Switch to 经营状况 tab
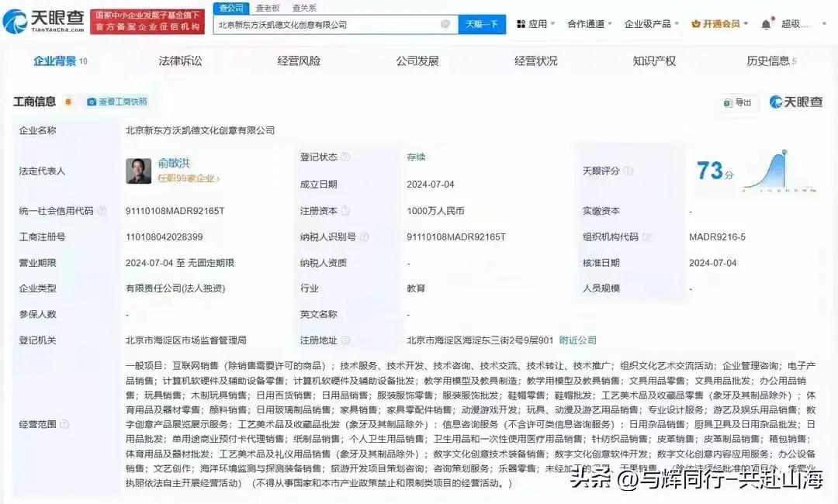 pos(536,60)
